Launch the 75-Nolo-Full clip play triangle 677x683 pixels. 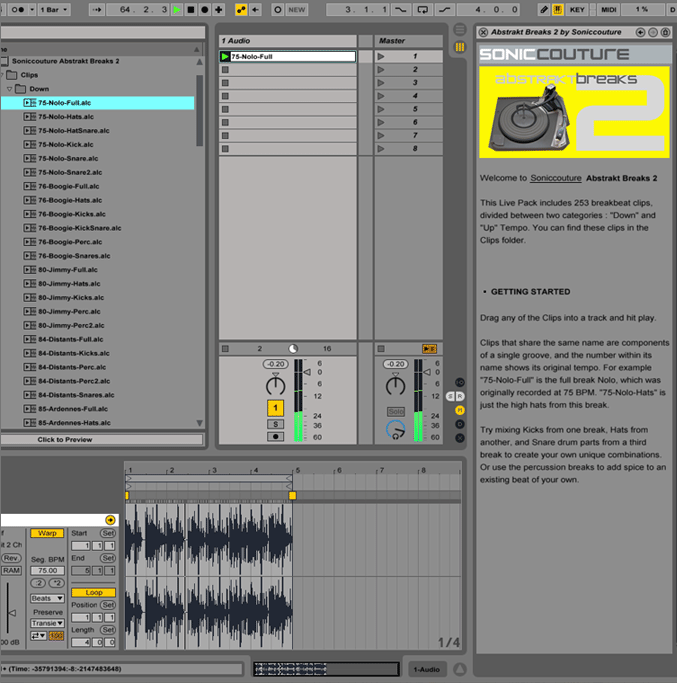tap(225, 56)
